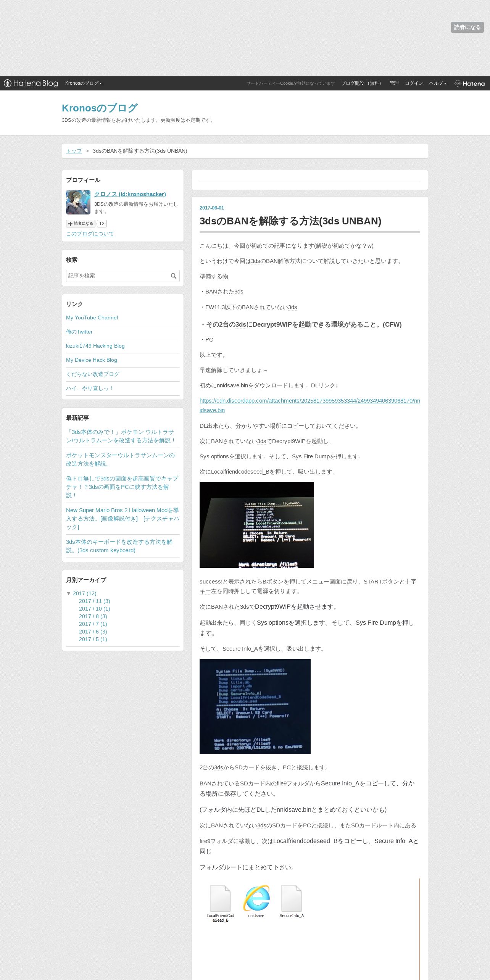Screen dimensions: 490x980
Task: Open archive 2017 / 7 (1)
Action: tap(93, 624)
